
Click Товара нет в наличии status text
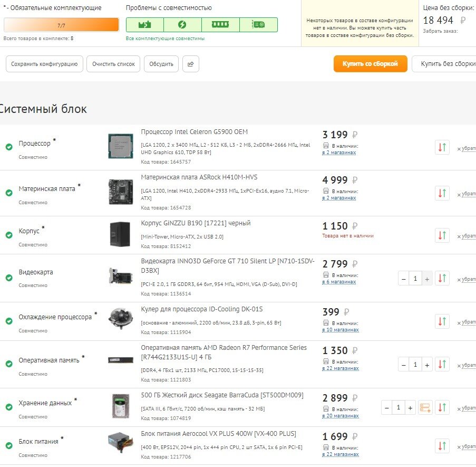348,236
